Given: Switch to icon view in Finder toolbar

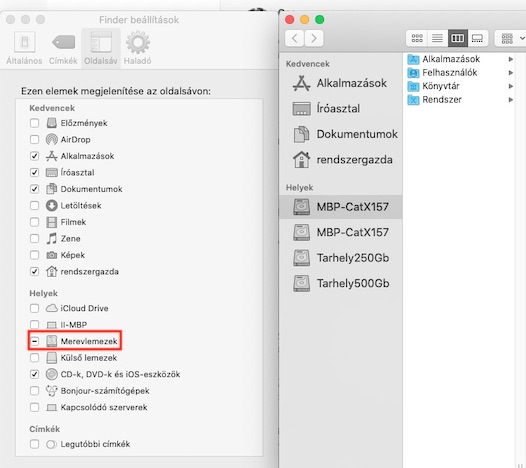Looking at the screenshot, I should click(417, 39).
